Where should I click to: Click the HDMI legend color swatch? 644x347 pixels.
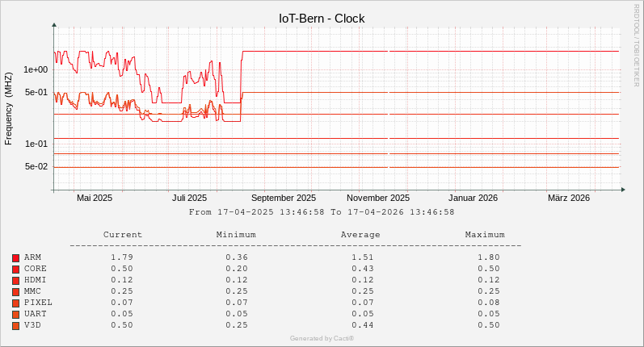[15, 280]
